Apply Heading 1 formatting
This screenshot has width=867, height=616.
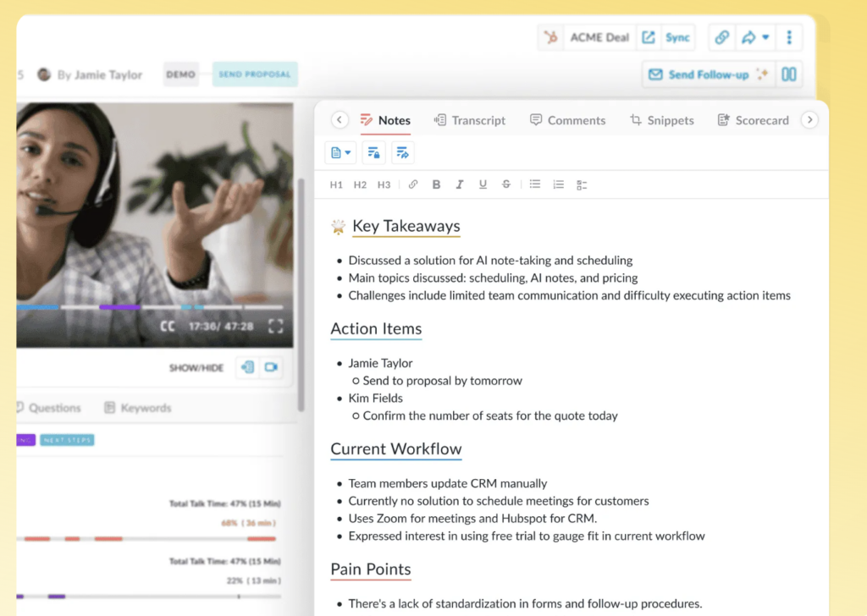[x=336, y=184]
